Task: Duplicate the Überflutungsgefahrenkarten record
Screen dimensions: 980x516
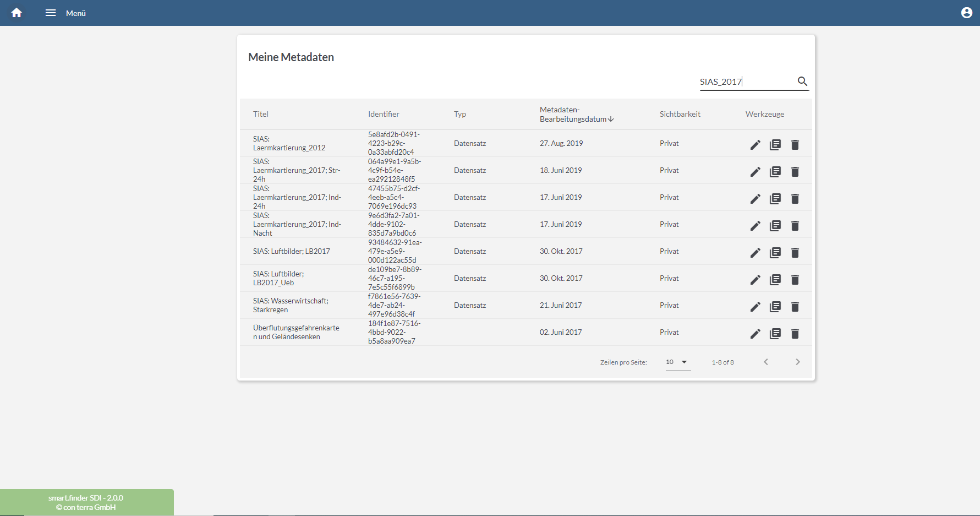Action: 775,334
